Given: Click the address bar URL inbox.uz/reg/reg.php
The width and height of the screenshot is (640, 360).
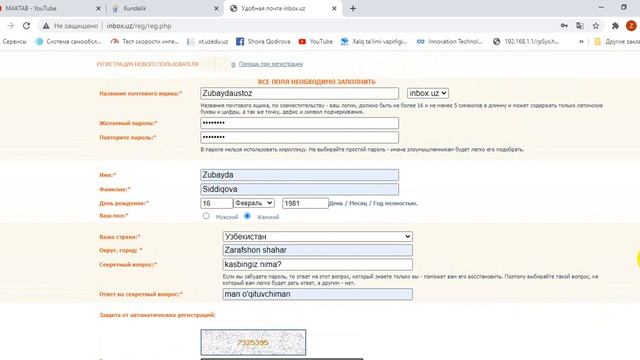Looking at the screenshot, I should tap(139, 26).
